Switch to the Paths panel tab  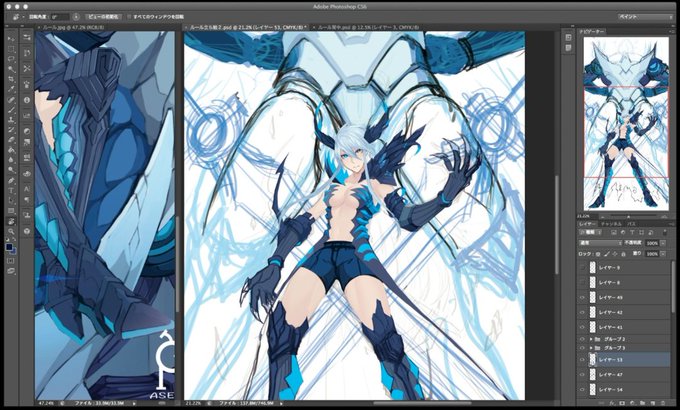[x=632, y=224]
